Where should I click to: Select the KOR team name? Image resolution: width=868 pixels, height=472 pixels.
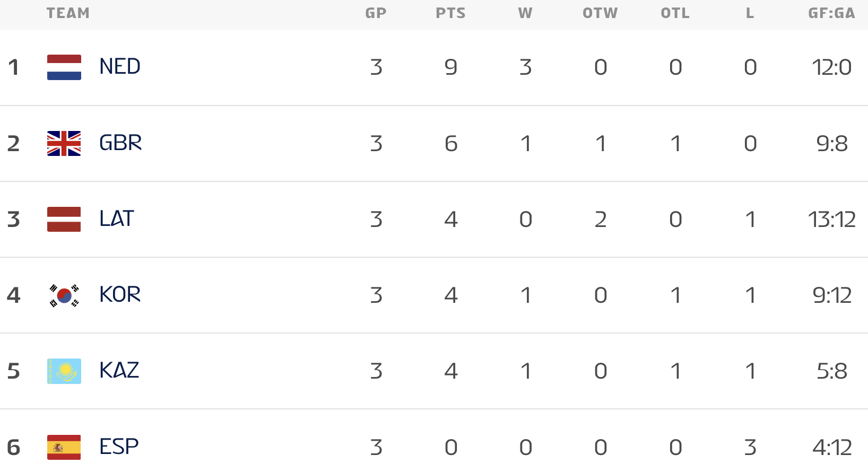click(x=120, y=294)
